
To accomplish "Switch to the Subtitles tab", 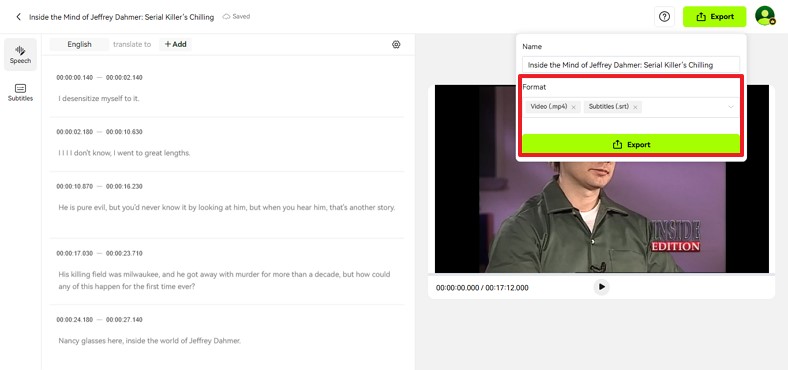I will point(20,92).
